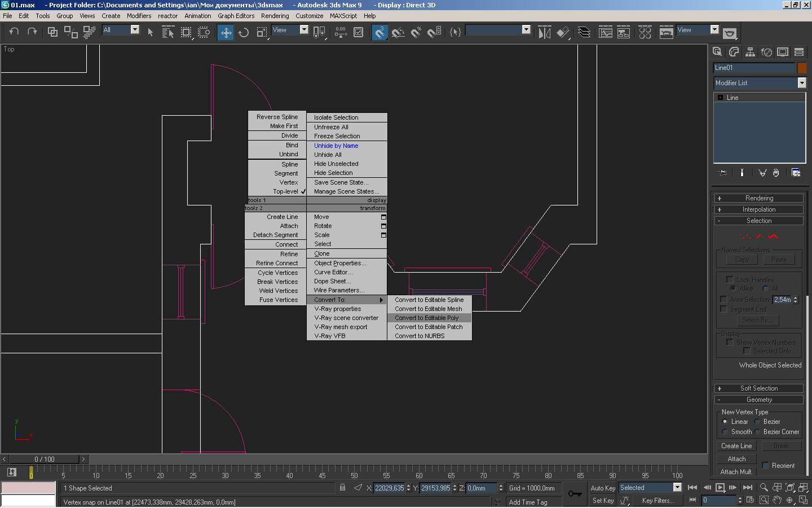Select Hide Unselected in quad menu

click(x=347, y=164)
